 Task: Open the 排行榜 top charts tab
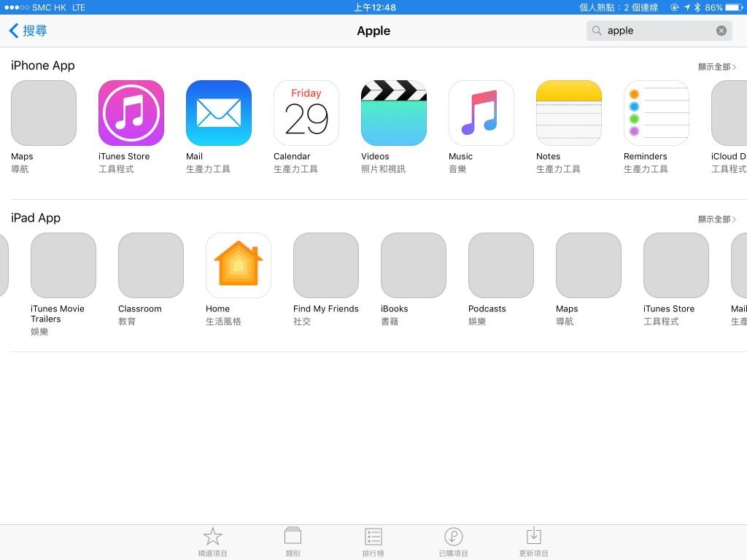tap(373, 542)
